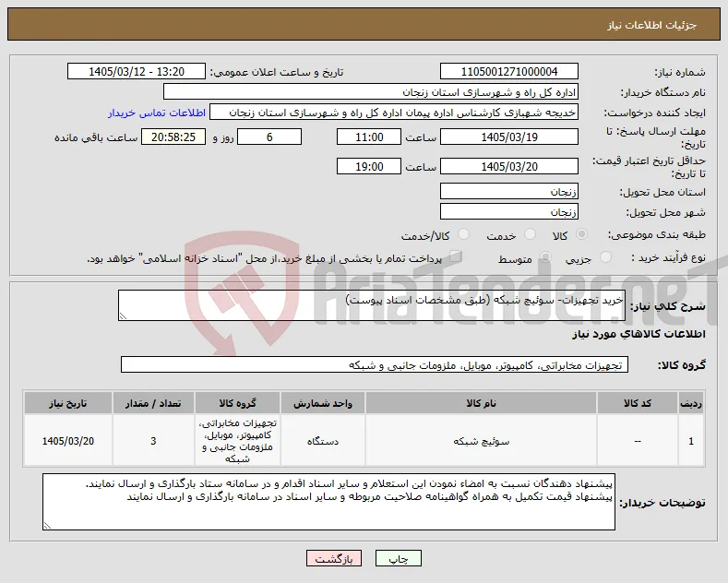The height and width of the screenshot is (583, 728).
Task: Toggle the اسناد خزانه اسلامی payment checkbox
Action: point(456,256)
